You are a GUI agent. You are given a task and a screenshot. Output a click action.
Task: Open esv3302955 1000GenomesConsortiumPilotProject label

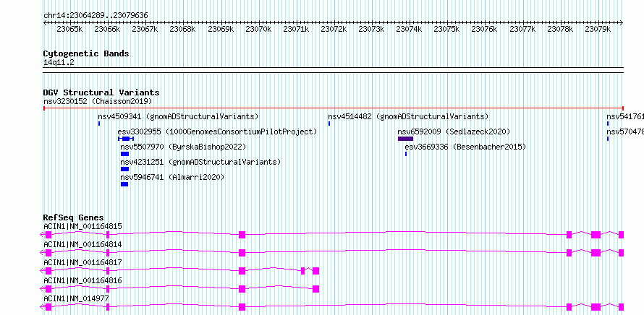coord(217,131)
